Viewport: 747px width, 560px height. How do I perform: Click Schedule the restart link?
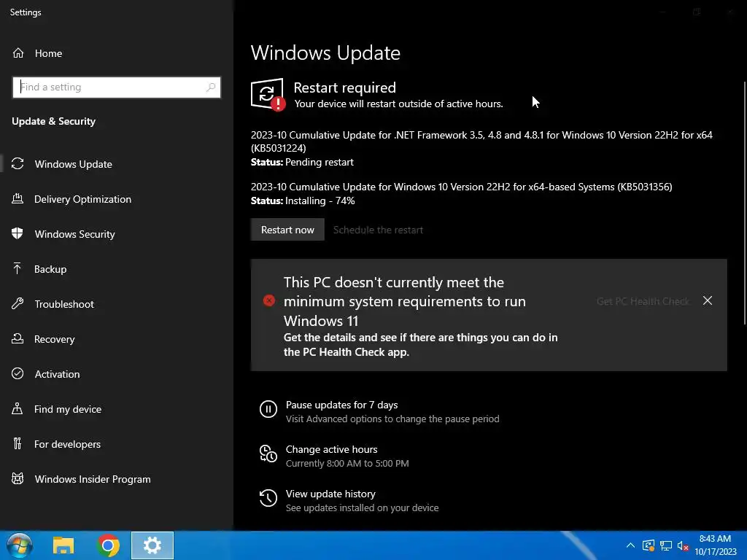point(378,230)
